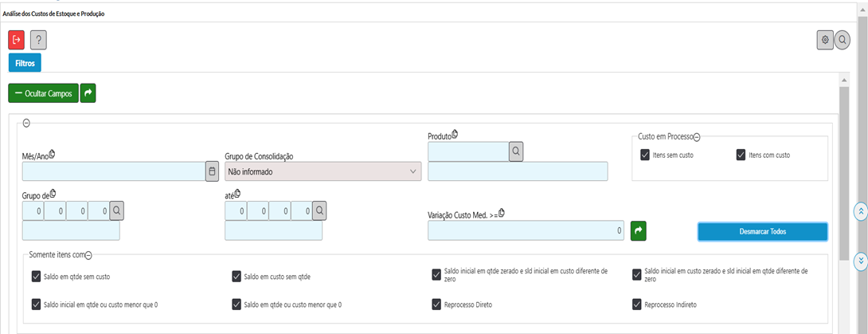
Task: Click the double chevron up button
Action: [860, 211]
